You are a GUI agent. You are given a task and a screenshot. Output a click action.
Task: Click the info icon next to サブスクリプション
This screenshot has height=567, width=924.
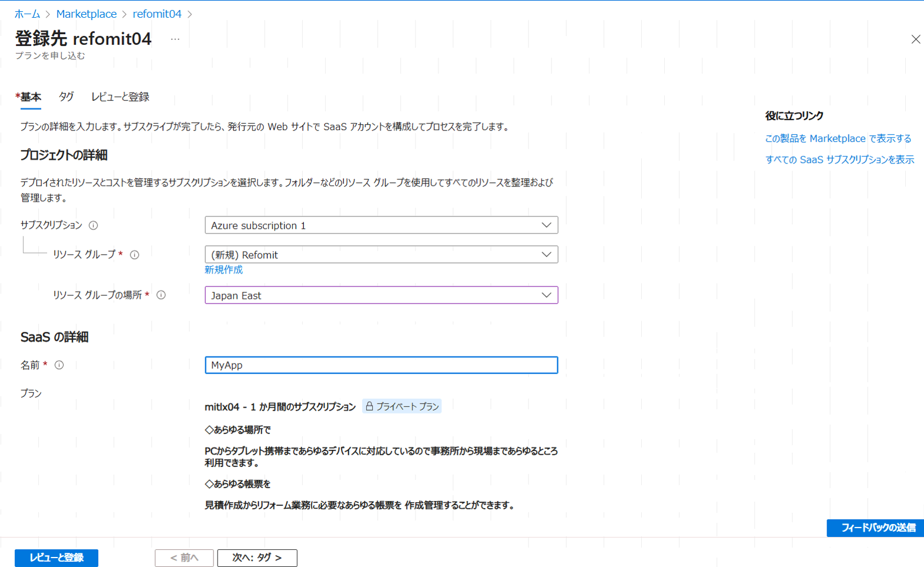[x=93, y=225]
